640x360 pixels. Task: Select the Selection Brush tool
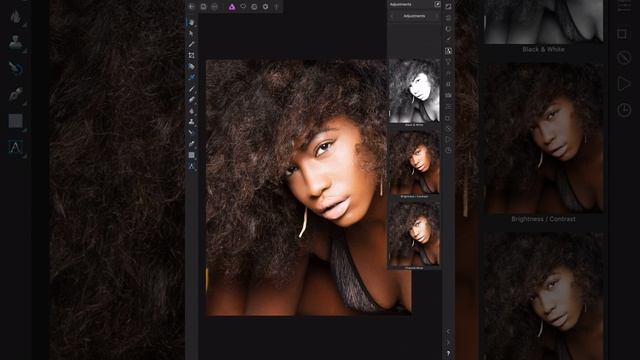(191, 66)
